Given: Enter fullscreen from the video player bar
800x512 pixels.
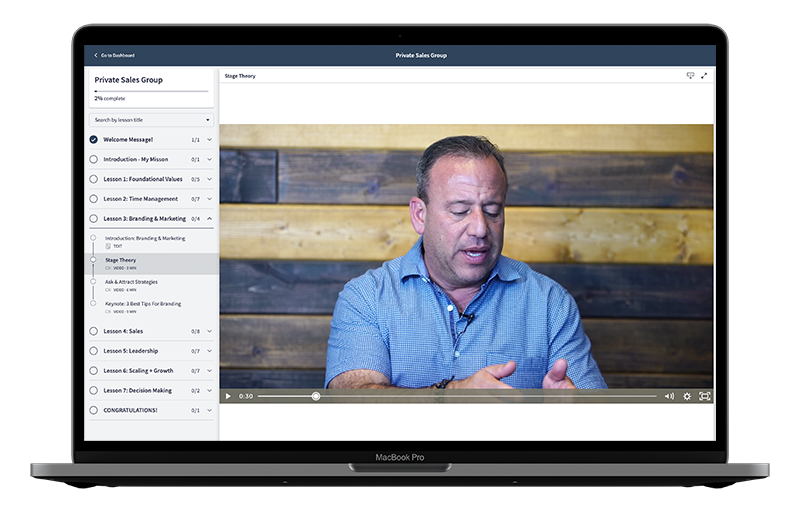Looking at the screenshot, I should pyautogui.click(x=704, y=396).
